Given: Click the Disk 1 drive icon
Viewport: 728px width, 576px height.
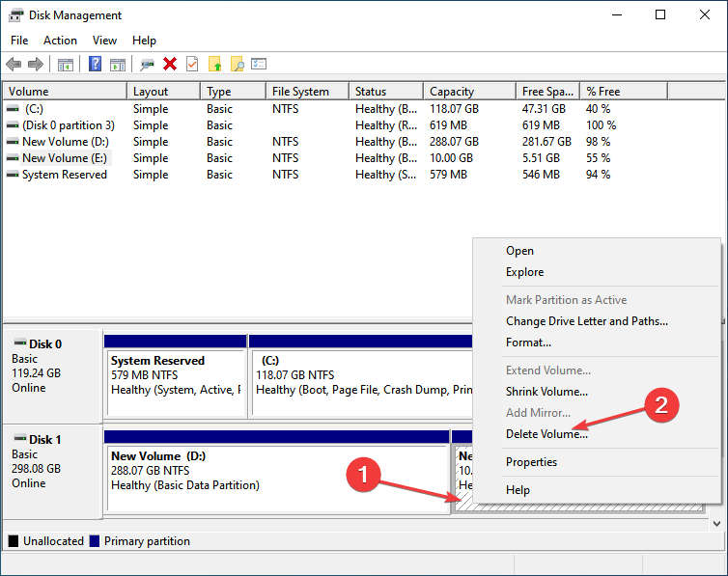Looking at the screenshot, I should (x=20, y=438).
